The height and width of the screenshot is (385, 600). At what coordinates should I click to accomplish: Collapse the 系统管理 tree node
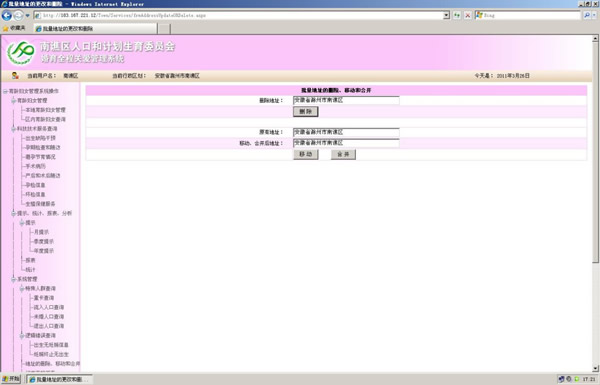pyautogui.click(x=14, y=279)
